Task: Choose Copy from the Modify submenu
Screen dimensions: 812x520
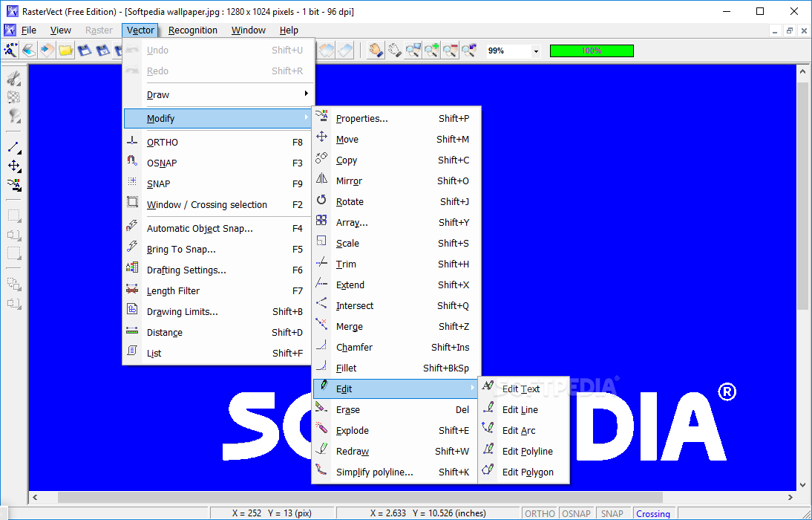Action: pos(395,160)
